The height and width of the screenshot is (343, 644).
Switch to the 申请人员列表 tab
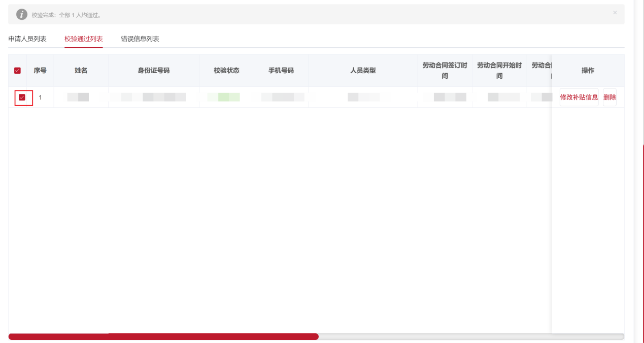[x=27, y=39]
